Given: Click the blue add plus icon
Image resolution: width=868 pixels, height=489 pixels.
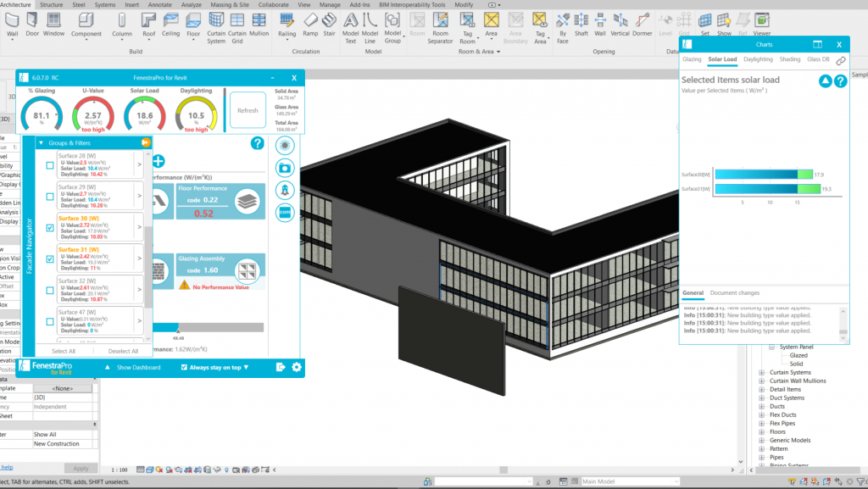Looking at the screenshot, I should (x=159, y=161).
